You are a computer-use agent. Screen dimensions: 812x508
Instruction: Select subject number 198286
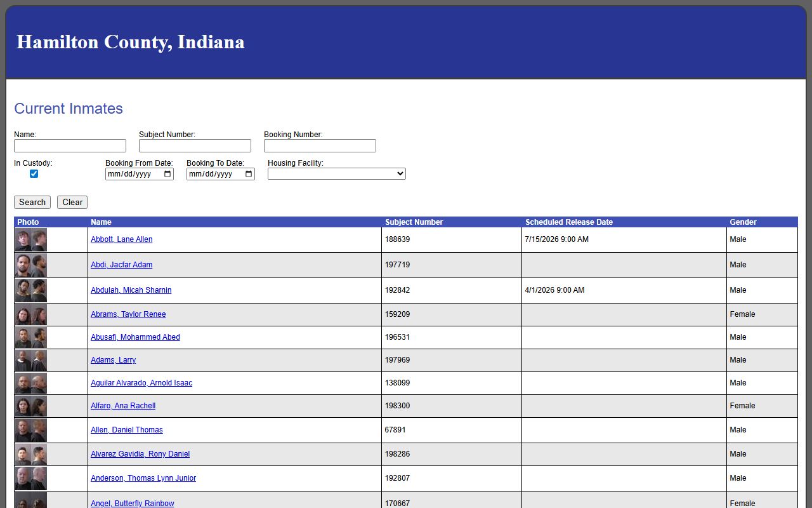[x=397, y=454]
